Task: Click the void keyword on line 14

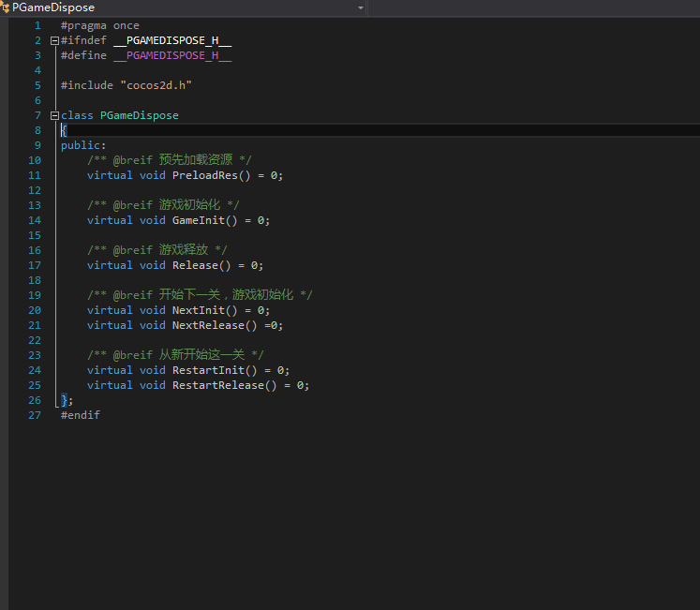Action: point(152,220)
